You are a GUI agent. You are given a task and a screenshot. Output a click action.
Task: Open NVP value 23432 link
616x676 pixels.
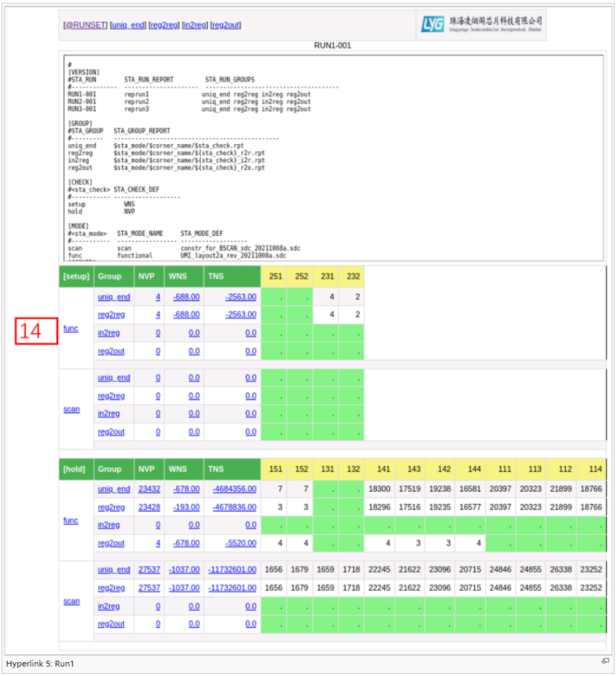149,489
